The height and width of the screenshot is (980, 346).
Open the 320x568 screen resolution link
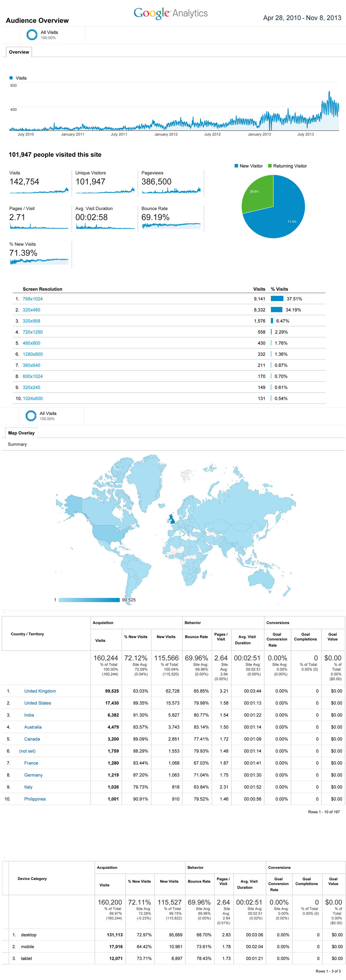tap(31, 321)
